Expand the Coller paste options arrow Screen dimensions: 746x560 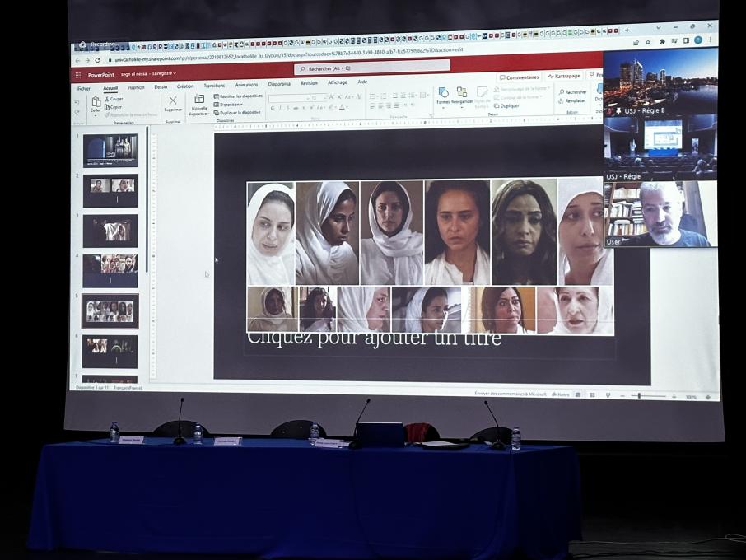pyautogui.click(x=96, y=114)
